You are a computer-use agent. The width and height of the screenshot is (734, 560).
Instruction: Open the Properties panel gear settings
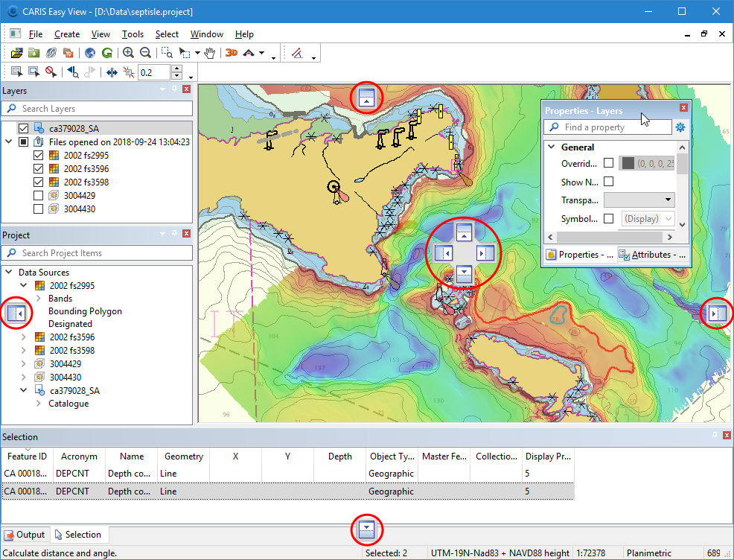pos(680,127)
